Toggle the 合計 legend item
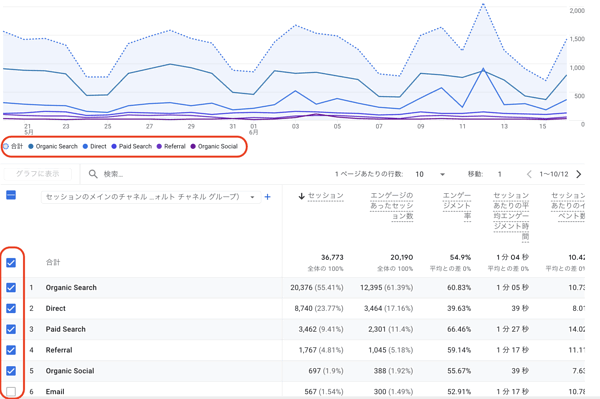Image resolution: width=600 pixels, height=399 pixels. pyautogui.click(x=13, y=146)
